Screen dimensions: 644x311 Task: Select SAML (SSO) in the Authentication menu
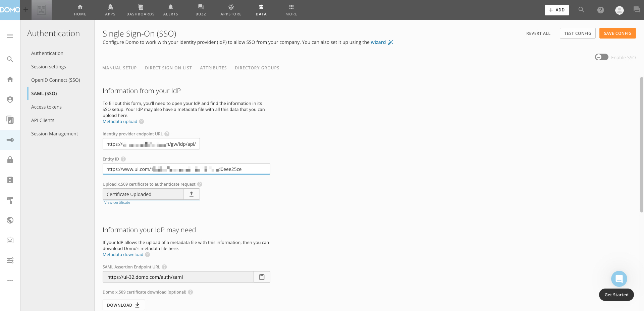point(44,93)
